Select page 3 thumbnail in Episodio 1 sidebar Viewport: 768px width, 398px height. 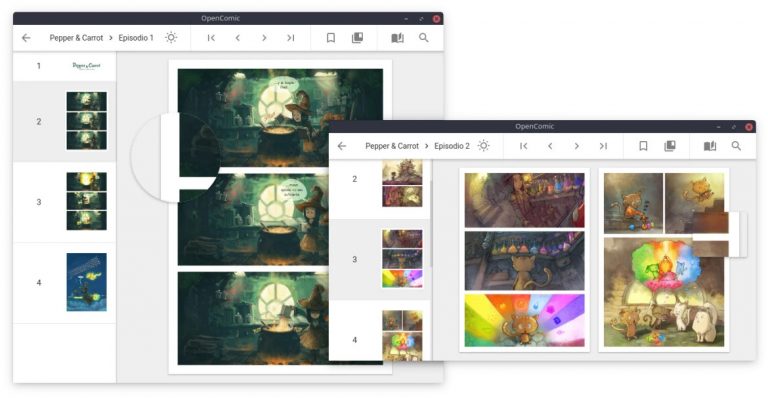(86, 201)
